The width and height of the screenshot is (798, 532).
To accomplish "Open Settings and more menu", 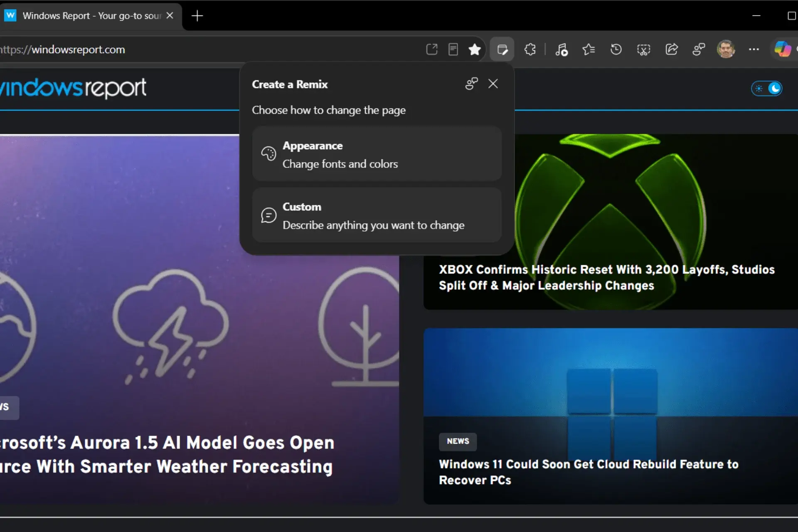I will 754,49.
